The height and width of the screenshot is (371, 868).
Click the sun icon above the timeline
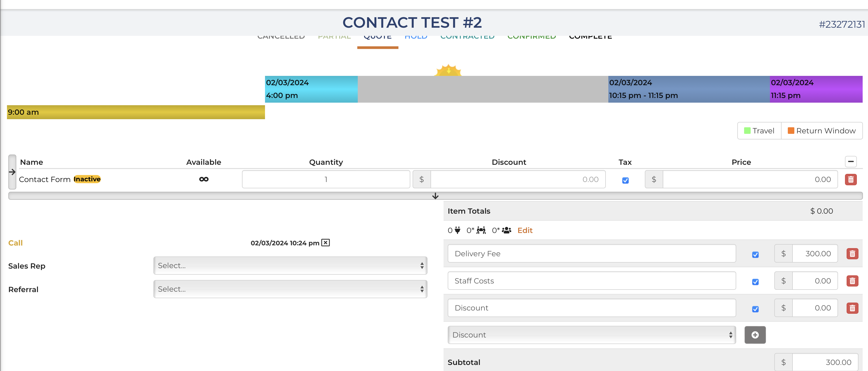[x=448, y=71]
